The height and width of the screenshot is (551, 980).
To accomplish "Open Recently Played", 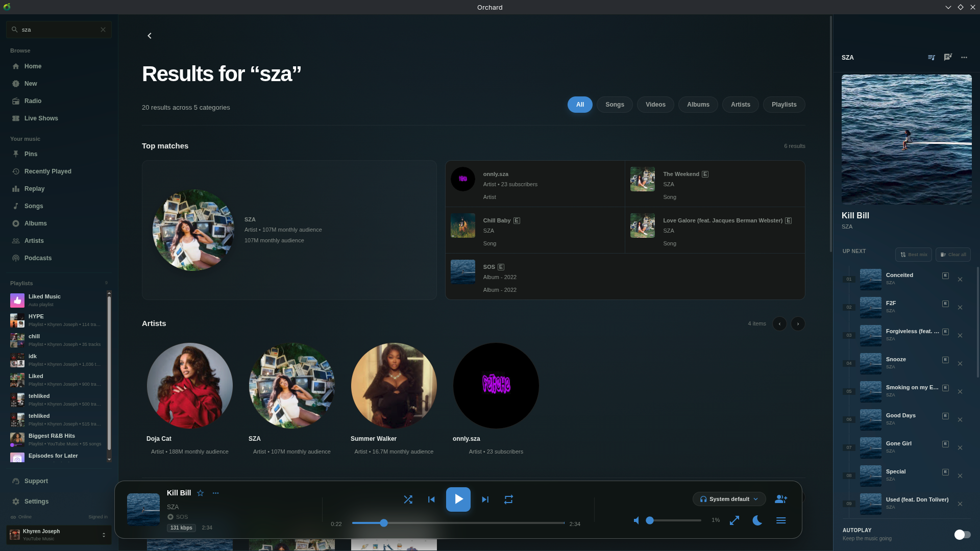I will pyautogui.click(x=59, y=171).
